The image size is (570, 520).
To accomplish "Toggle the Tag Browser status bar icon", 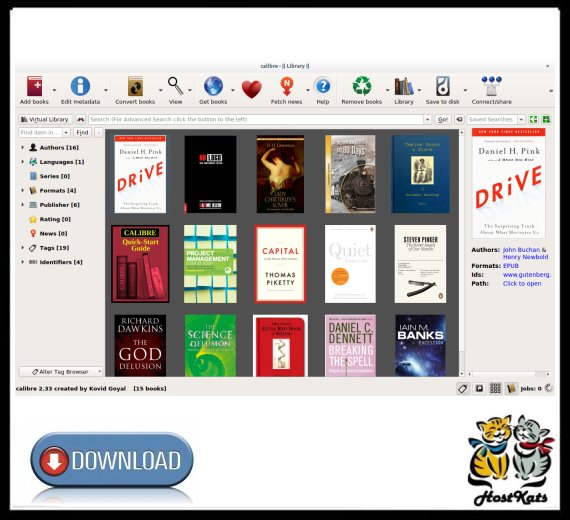I will pos(463,389).
